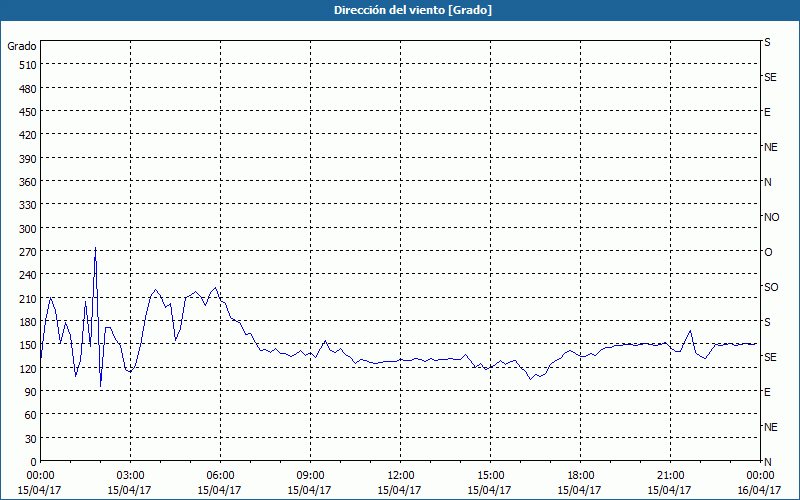The height and width of the screenshot is (500, 800).
Task: Select the 510 value on the degree axis
Action: (x=28, y=65)
